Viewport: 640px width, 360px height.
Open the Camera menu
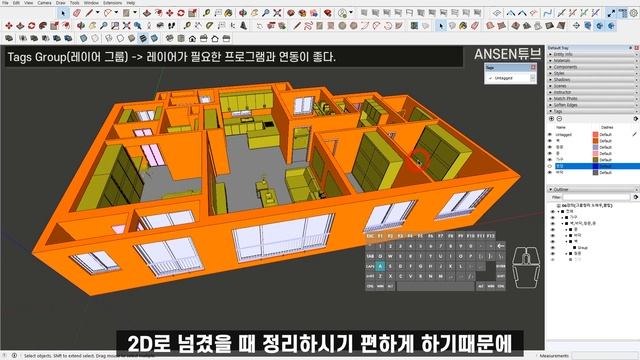tap(44, 3)
